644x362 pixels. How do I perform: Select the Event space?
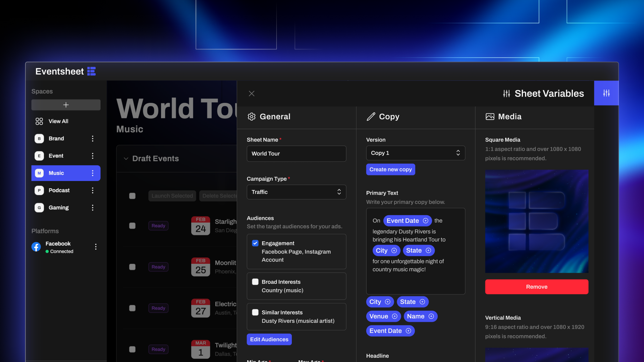(66, 156)
